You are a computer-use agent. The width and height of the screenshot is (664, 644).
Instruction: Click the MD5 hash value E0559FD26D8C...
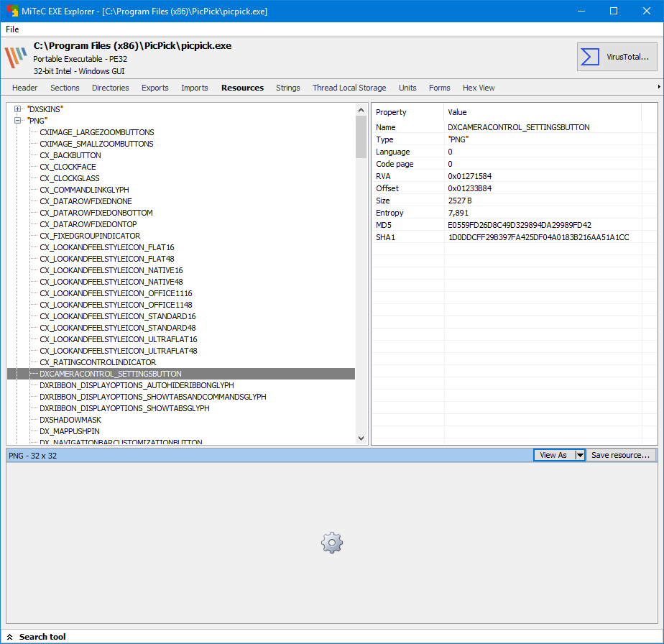pyautogui.click(x=520, y=225)
